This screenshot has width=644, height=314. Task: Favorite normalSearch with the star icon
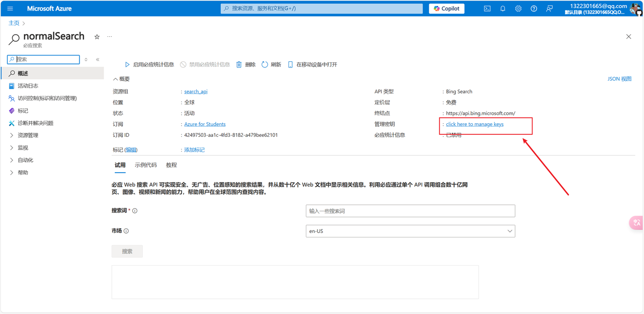coord(97,37)
